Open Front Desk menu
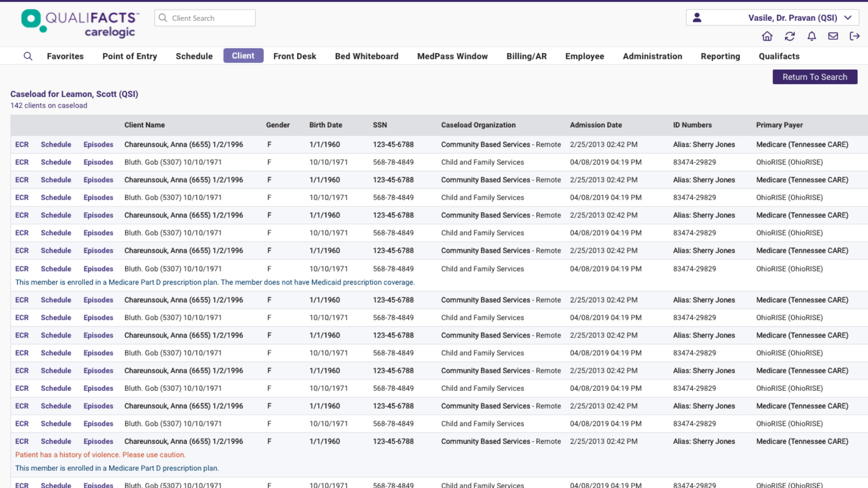Screen dimensions: 868x488 point(295,56)
